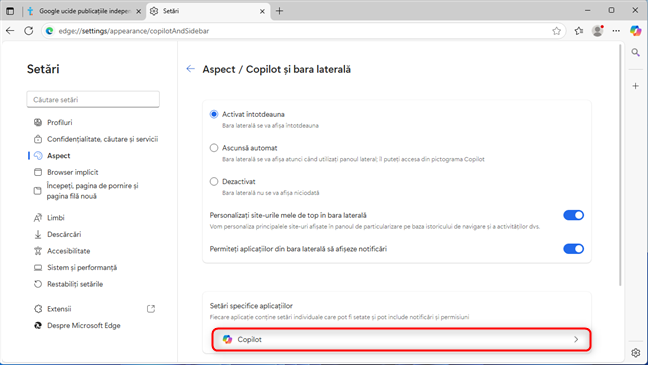Open Settings and more ellipsis menu

pyautogui.click(x=616, y=31)
